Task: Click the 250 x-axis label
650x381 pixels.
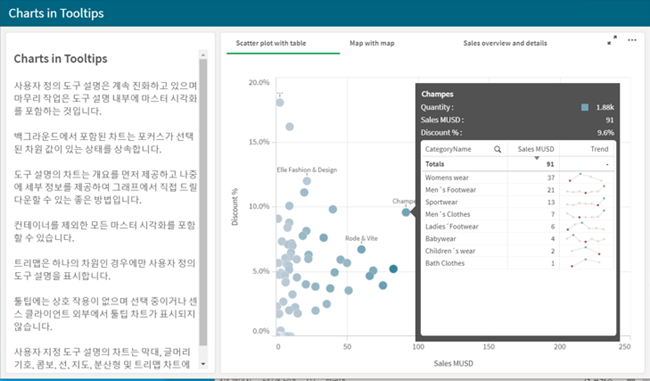Action: tap(625, 347)
